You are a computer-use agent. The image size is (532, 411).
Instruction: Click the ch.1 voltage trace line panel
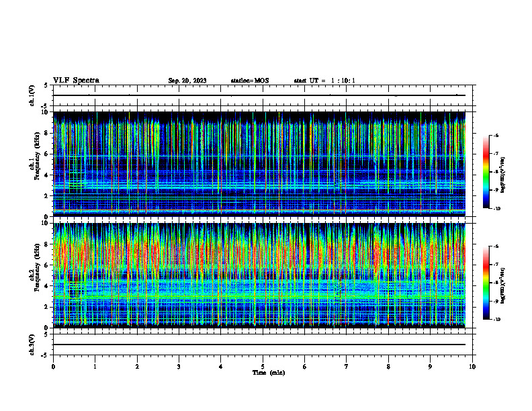(x=263, y=95)
